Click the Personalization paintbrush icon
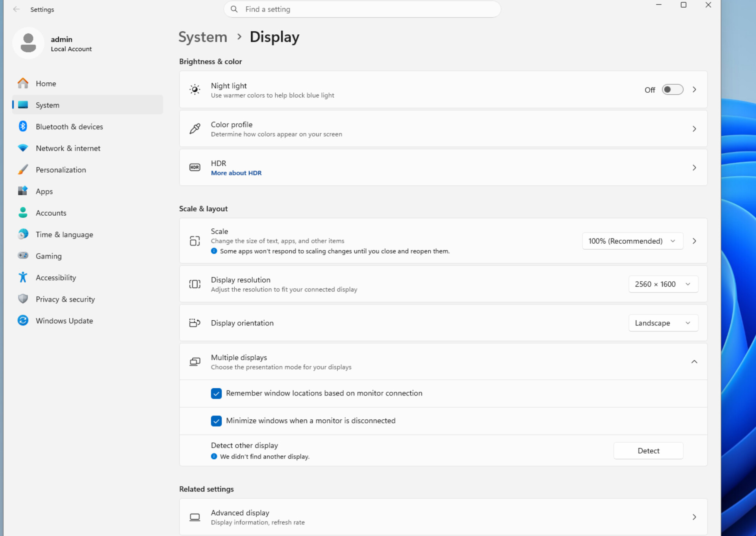This screenshot has height=536, width=756. (23, 169)
